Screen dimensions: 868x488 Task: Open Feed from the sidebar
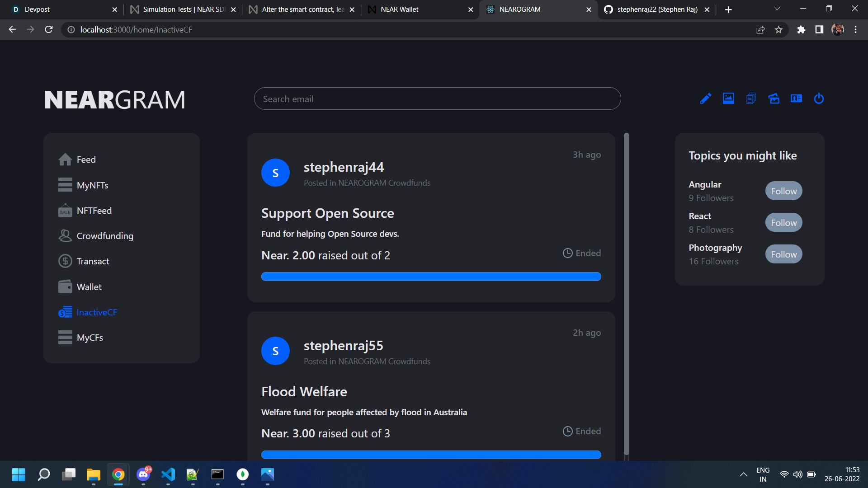(x=85, y=160)
